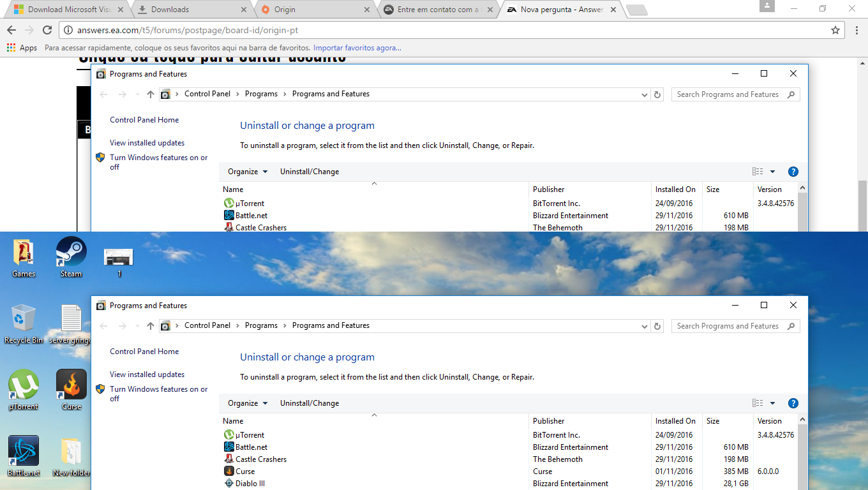This screenshot has height=490, width=868.
Task: Reload the page with Chrome's refresh button
Action: 47,30
